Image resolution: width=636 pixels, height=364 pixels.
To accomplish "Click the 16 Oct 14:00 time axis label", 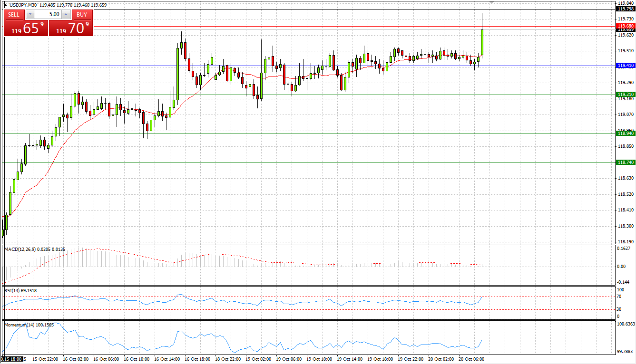I will coord(167,359).
